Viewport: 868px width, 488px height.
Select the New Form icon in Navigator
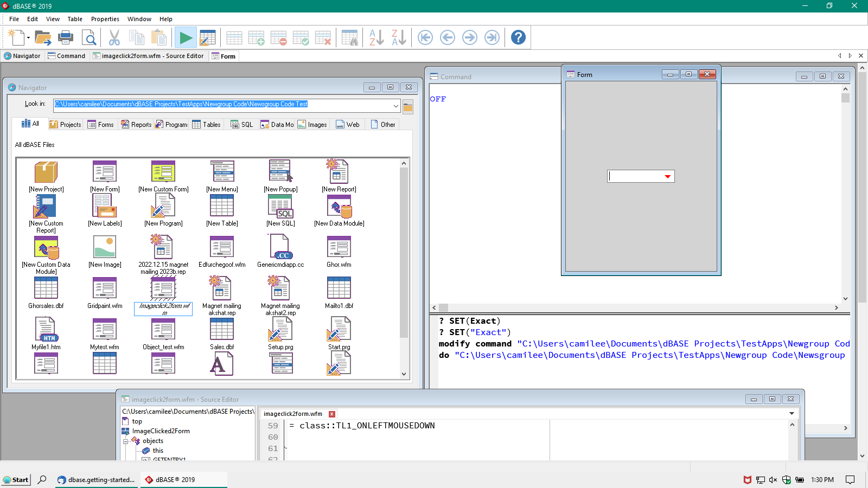tap(105, 172)
